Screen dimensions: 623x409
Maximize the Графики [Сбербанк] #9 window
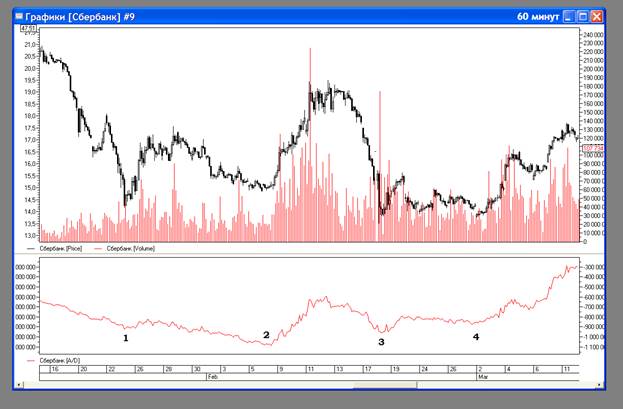(583, 17)
